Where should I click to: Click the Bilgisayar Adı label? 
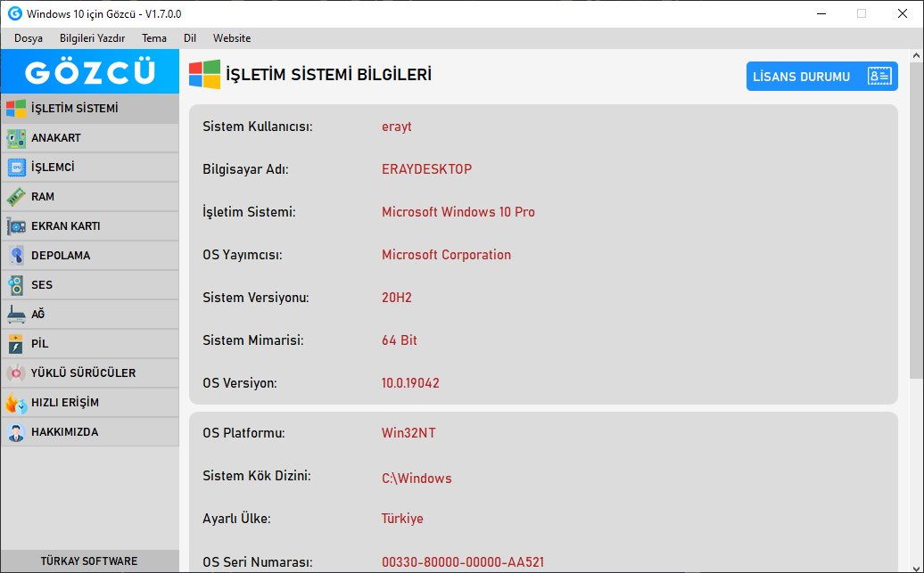[245, 169]
